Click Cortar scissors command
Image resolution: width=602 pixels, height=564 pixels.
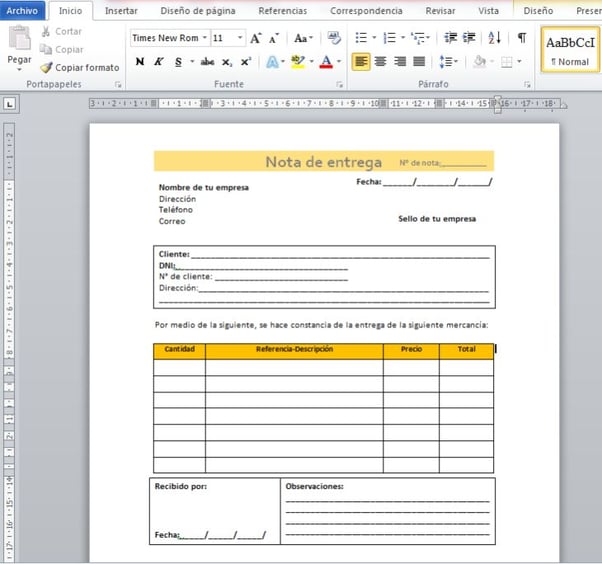[61, 31]
